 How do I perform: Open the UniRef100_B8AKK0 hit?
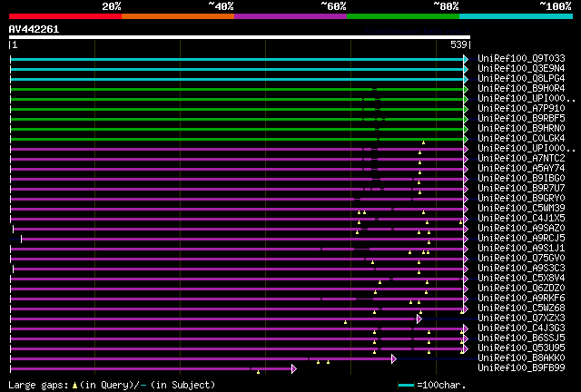(x=521, y=358)
